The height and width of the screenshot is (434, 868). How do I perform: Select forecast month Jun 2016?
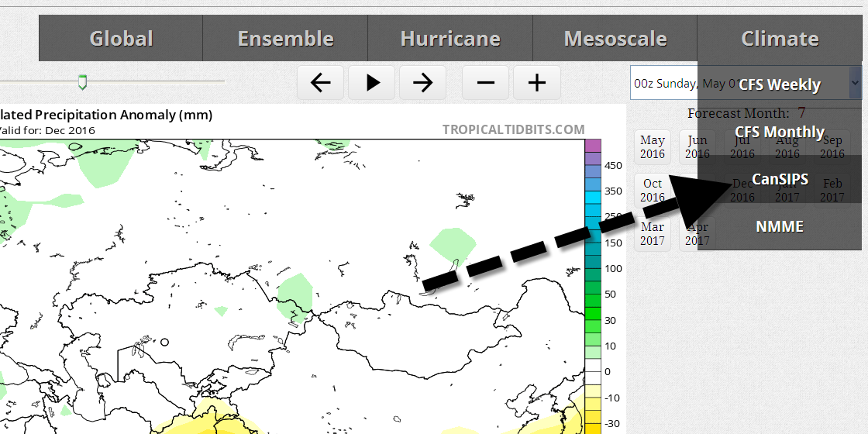(697, 147)
